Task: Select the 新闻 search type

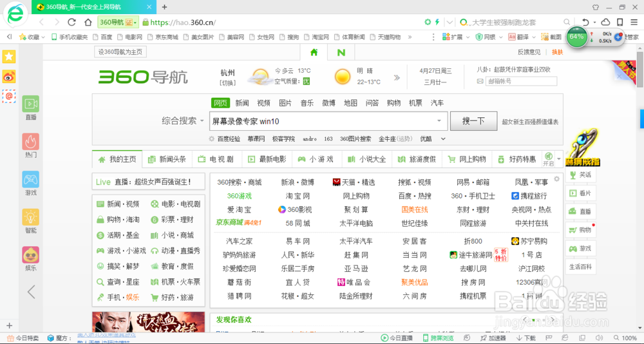Action: (242, 102)
